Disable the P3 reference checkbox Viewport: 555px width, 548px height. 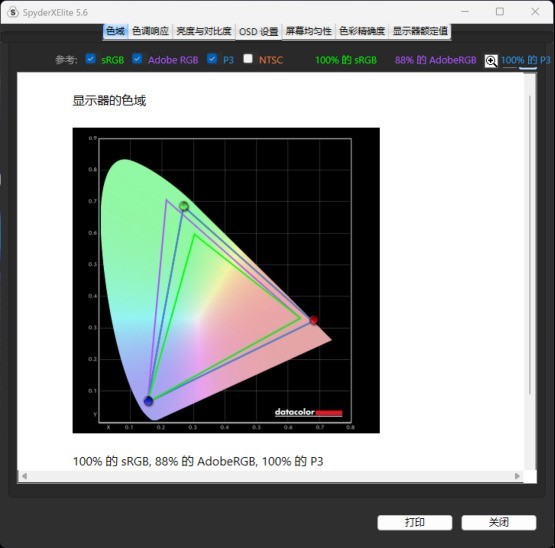tap(212, 59)
